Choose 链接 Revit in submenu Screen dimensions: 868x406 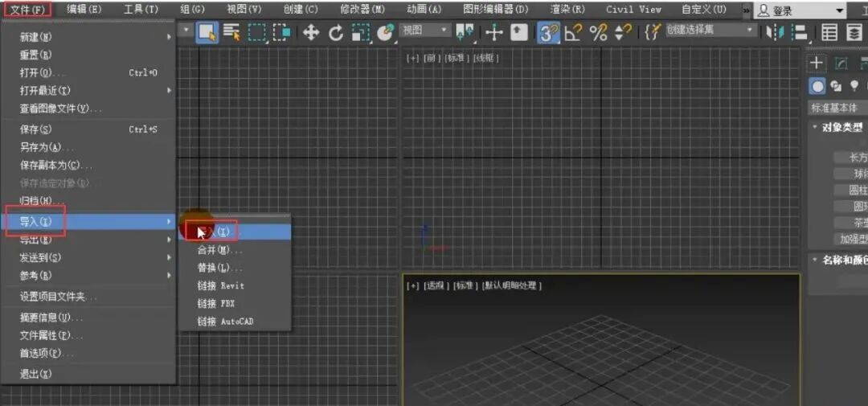[x=235, y=285]
